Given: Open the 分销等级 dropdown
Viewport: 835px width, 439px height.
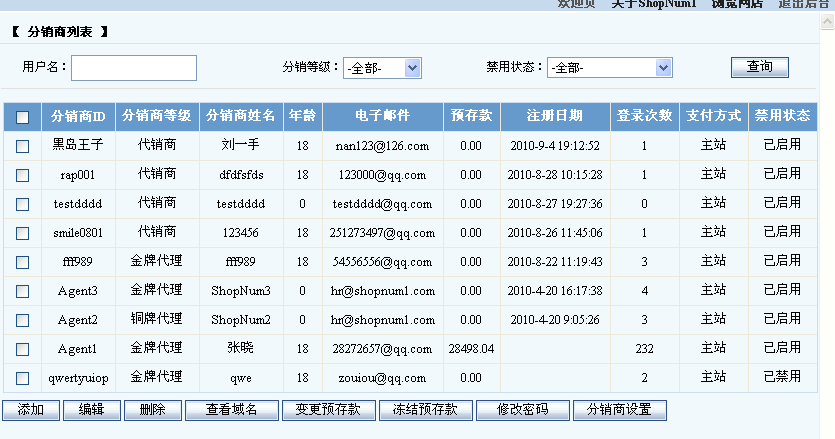Looking at the screenshot, I should (382, 68).
